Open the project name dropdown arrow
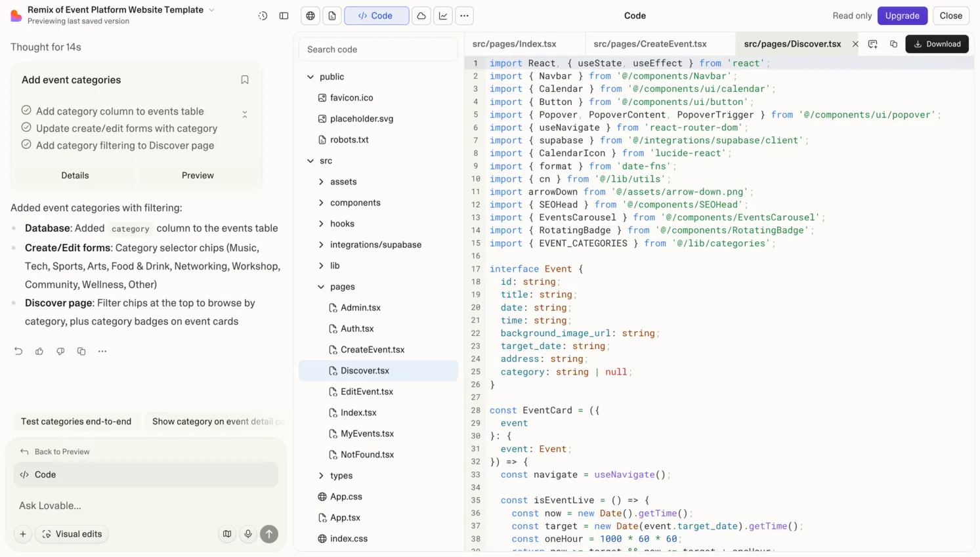 point(211,10)
